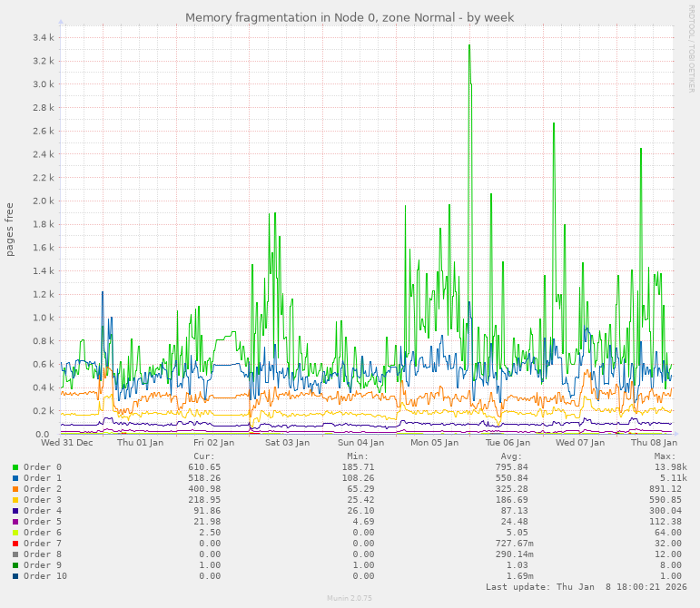Click the Order 2 orange legend swatch
Viewport: 700px width, 608px height.
15,489
